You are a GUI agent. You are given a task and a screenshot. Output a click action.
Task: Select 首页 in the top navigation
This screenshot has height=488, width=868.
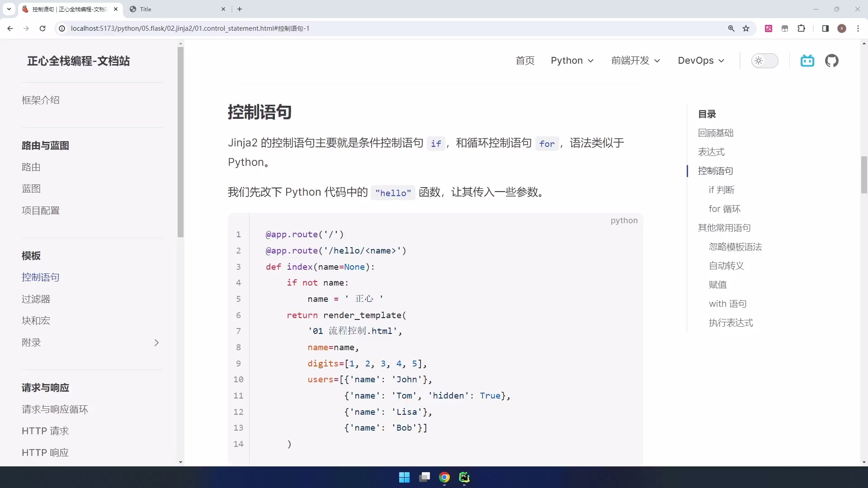525,61
